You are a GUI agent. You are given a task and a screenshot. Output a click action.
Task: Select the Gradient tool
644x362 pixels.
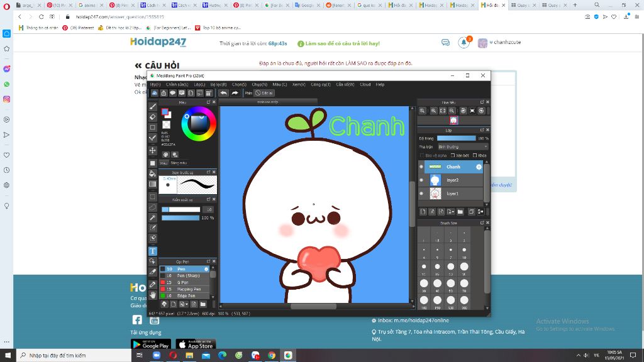click(x=152, y=184)
